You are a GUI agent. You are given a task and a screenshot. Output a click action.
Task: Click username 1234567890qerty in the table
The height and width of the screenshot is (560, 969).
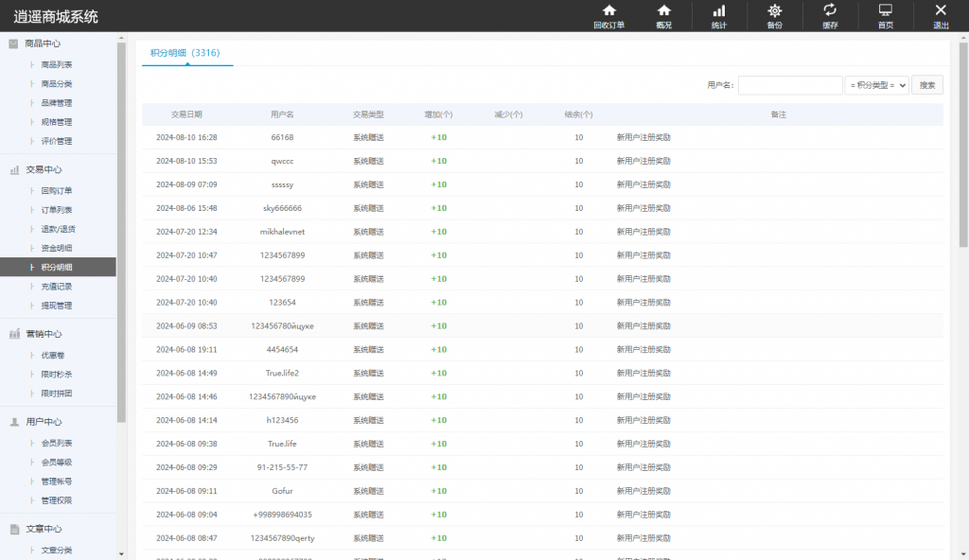[282, 537]
